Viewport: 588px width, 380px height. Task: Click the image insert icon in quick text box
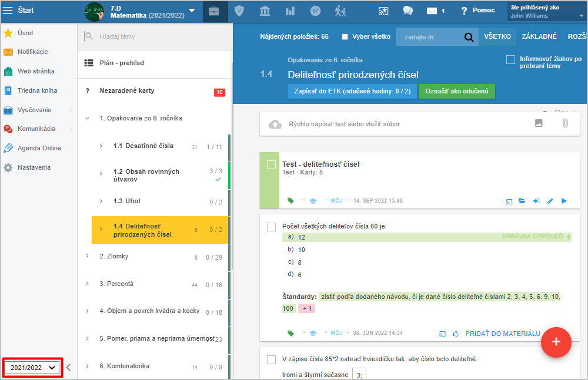pos(539,123)
